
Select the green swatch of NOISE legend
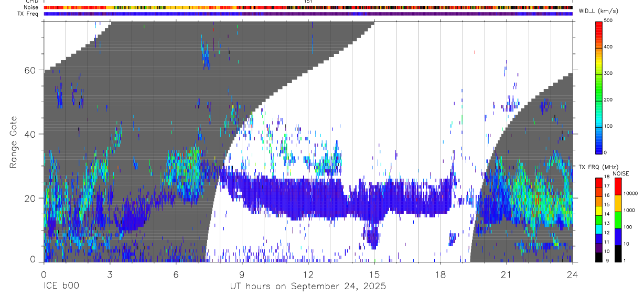(x=617, y=220)
